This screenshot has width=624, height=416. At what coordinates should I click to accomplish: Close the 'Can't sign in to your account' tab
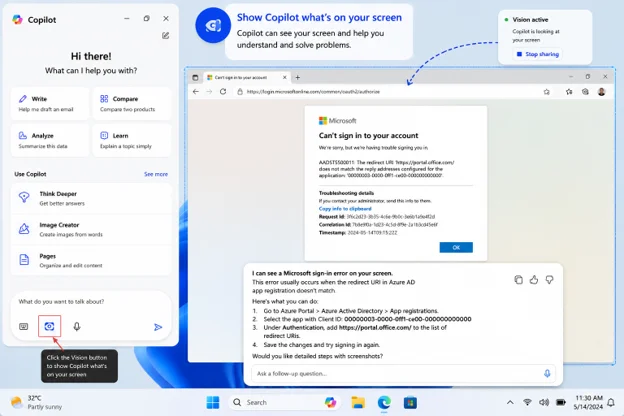285,77
